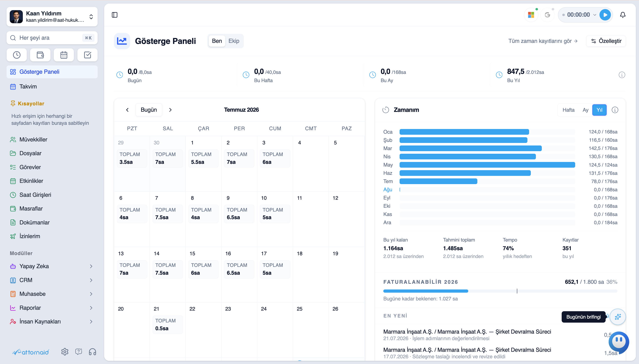Go to next month in calendar
This screenshot has height=364, width=639.
pos(170,110)
